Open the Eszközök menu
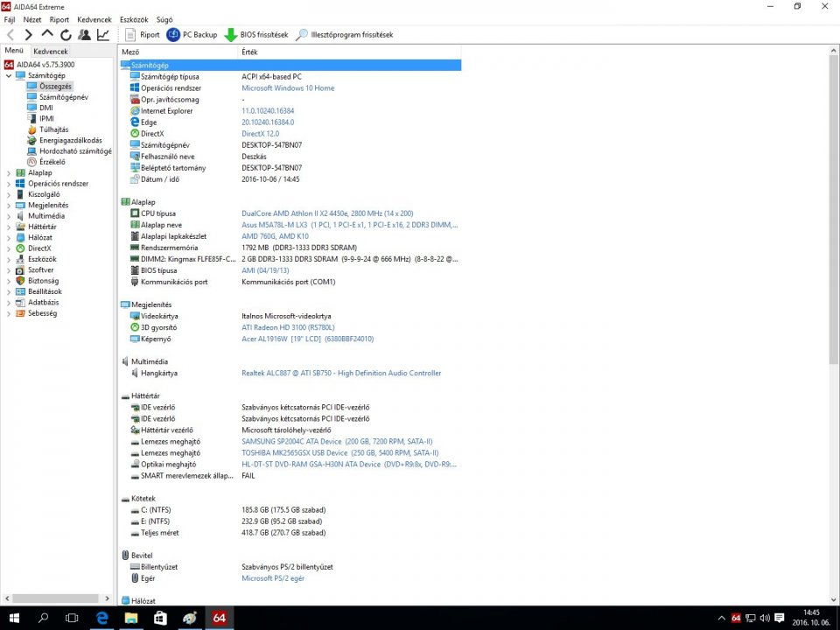This screenshot has width=840, height=630. pos(134,19)
